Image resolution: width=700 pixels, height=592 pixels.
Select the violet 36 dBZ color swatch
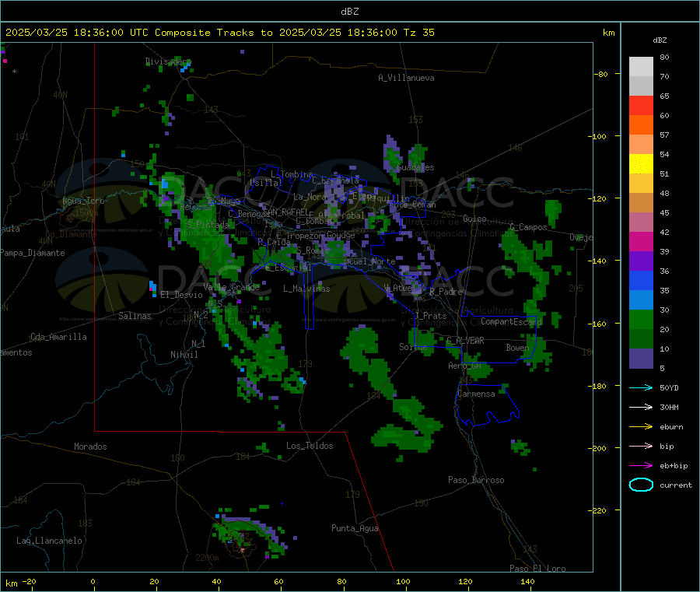tap(641, 261)
